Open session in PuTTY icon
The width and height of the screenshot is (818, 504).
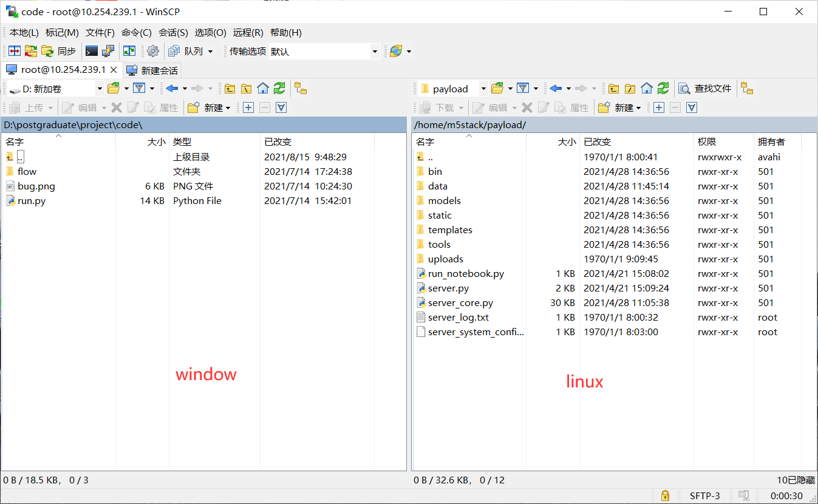(108, 52)
